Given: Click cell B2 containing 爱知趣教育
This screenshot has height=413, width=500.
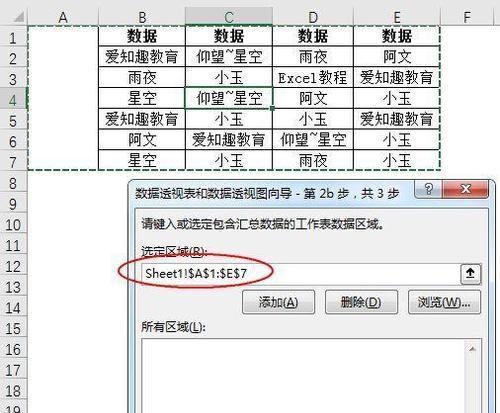Looking at the screenshot, I should 142,57.
